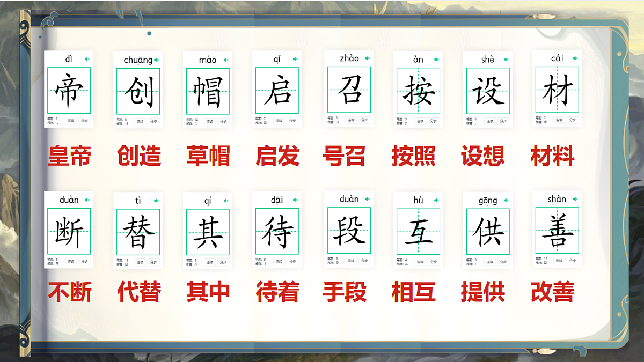644x362 pixels.
Task: Select the 帝 character grid
Action: (69, 91)
